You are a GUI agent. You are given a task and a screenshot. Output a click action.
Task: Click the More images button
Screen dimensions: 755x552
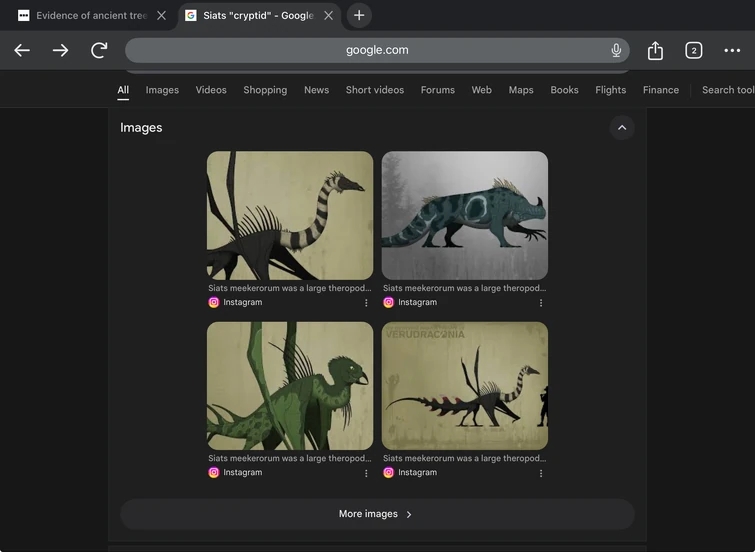point(377,514)
